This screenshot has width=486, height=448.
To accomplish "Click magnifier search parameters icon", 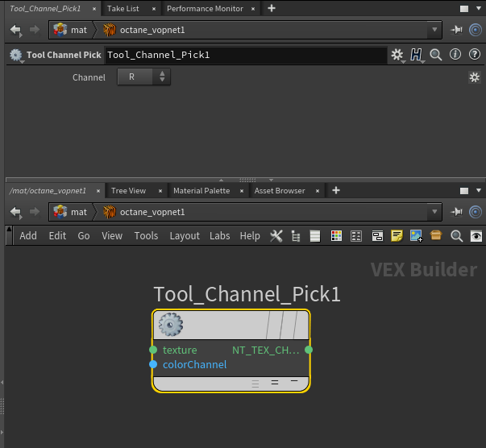I will tap(435, 55).
